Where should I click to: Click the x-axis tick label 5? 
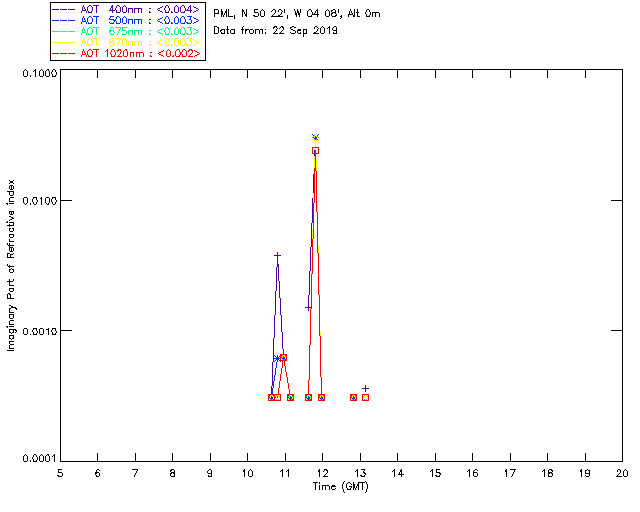(x=60, y=473)
